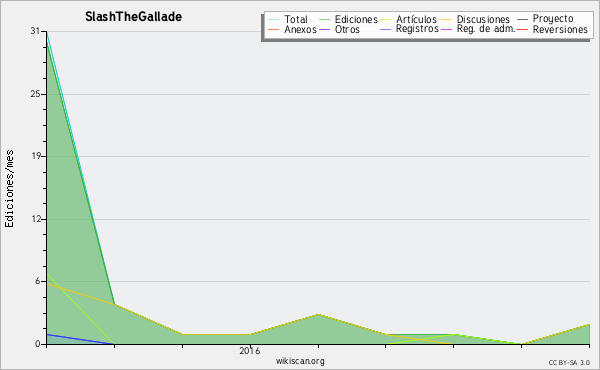
Task: Click the 12 y-axis value label
Action: click(35, 219)
